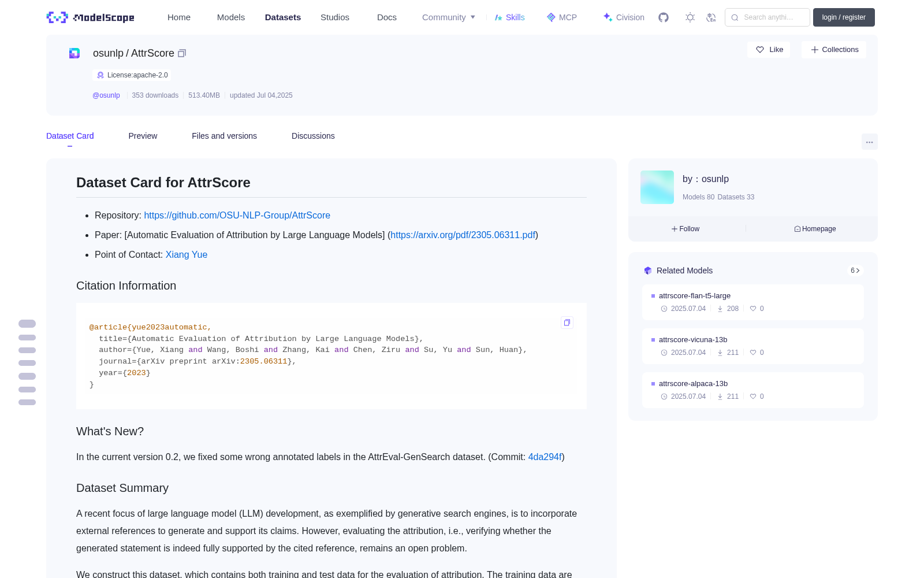Go to Home in the navigation

(x=179, y=17)
